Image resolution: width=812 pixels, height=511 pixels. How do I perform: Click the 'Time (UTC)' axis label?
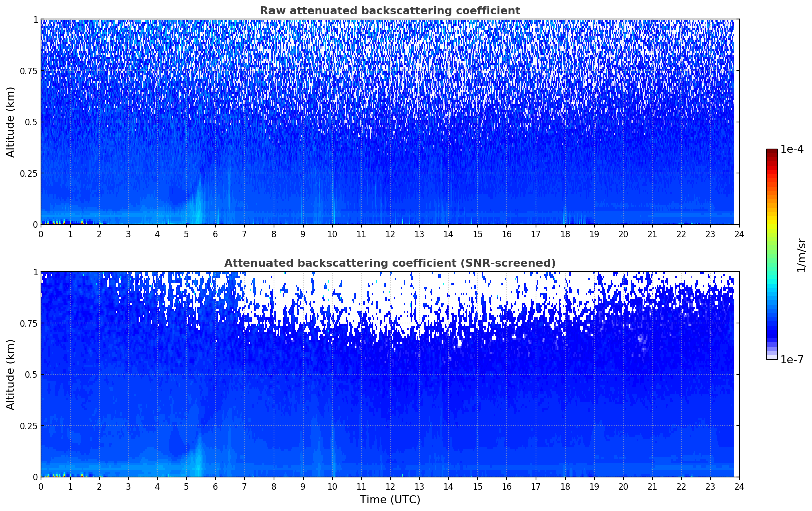(390, 500)
